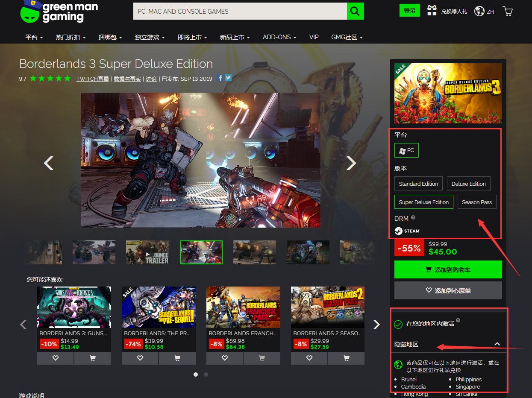Click the cart icon under Borderlands 2 Season Pass
Screen dimensions: 532x398
tap(346, 358)
